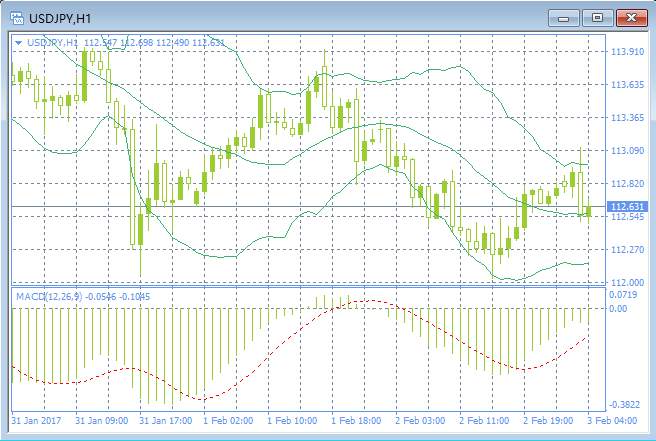Viewport: 656px width, 441px height.
Task: Click the 1 Feb 02:00 time label
Action: tap(228, 420)
